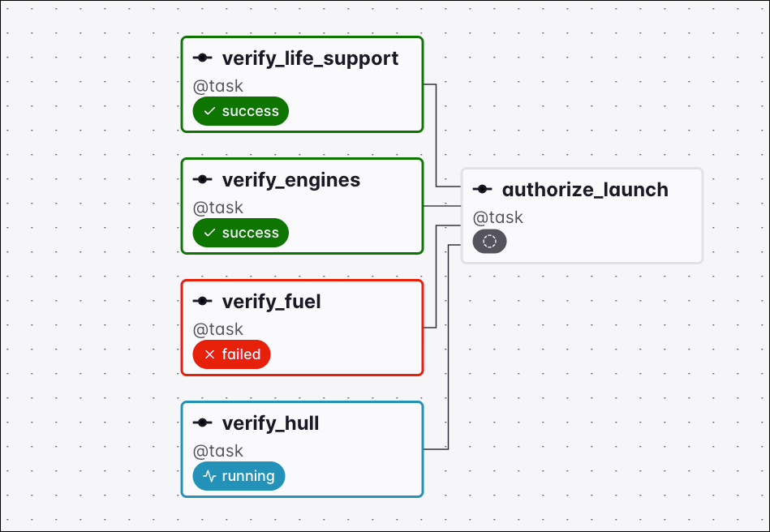The height and width of the screenshot is (532, 770).
Task: Click the @task label under verify_hull
Action: click(218, 451)
